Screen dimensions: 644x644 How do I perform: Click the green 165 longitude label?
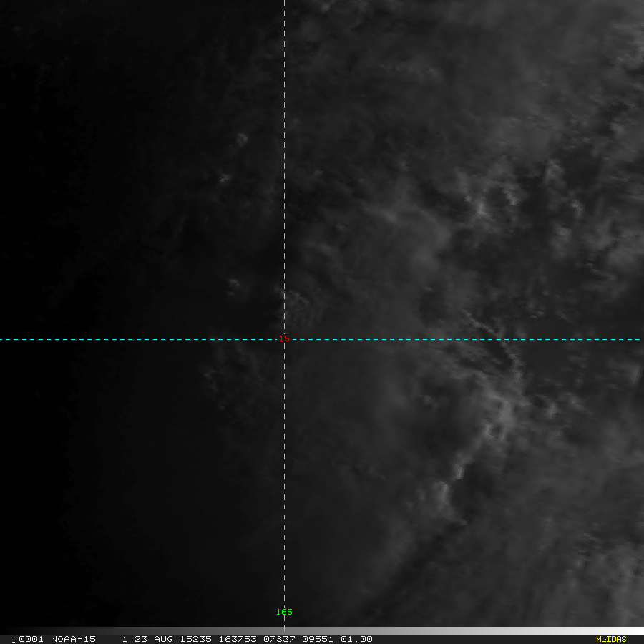[284, 612]
